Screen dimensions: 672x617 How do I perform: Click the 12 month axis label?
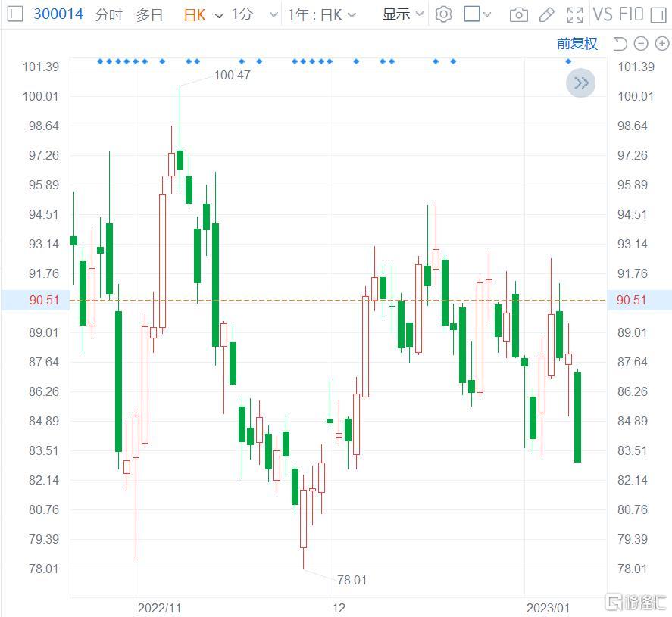pos(339,608)
